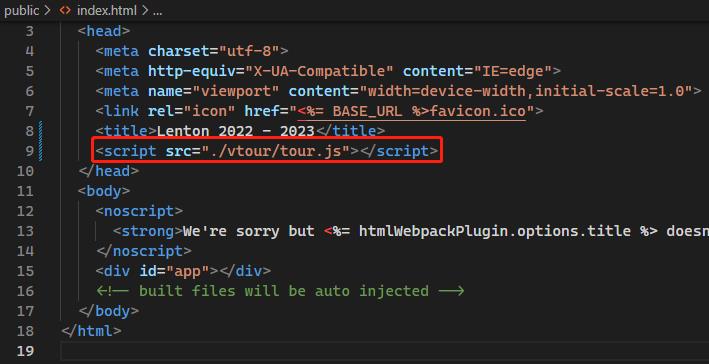
Task: Click line number 5 in the gutter
Action: [x=29, y=71]
